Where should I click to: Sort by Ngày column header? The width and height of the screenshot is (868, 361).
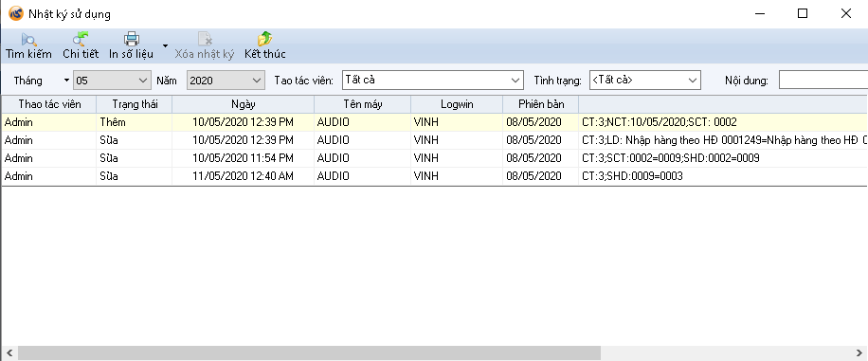244,104
